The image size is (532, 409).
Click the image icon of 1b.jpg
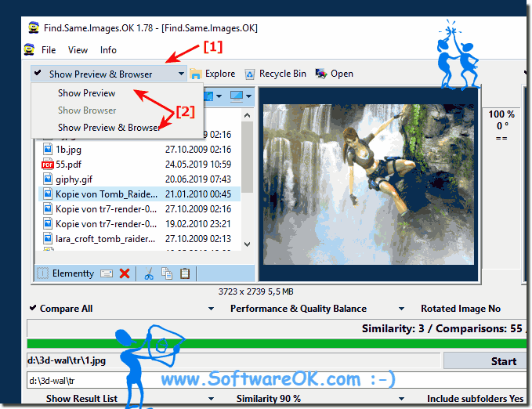48,149
